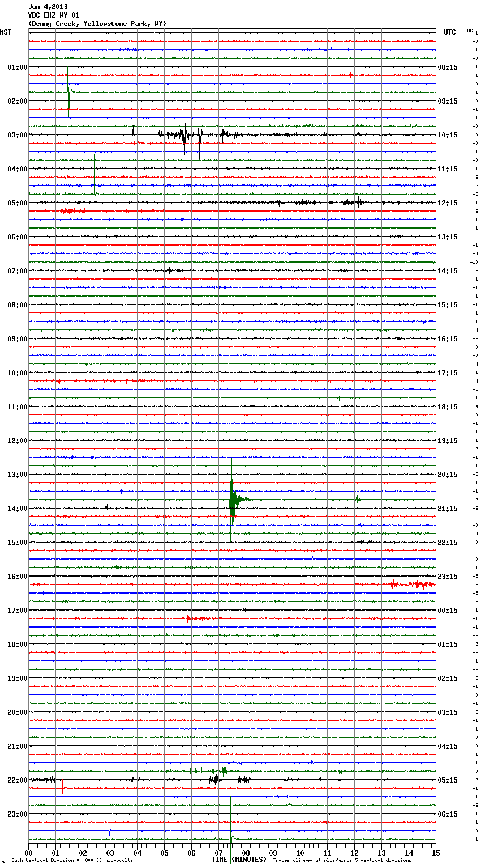The height and width of the screenshot is (868, 481).
Task: Click the 04:15 UTC time label
Action: (448, 746)
